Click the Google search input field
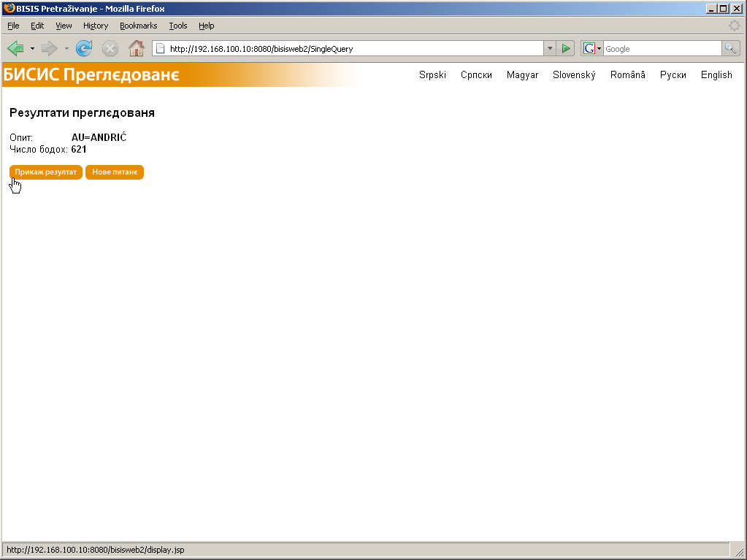Viewport: 747px width, 560px height. [x=663, y=49]
